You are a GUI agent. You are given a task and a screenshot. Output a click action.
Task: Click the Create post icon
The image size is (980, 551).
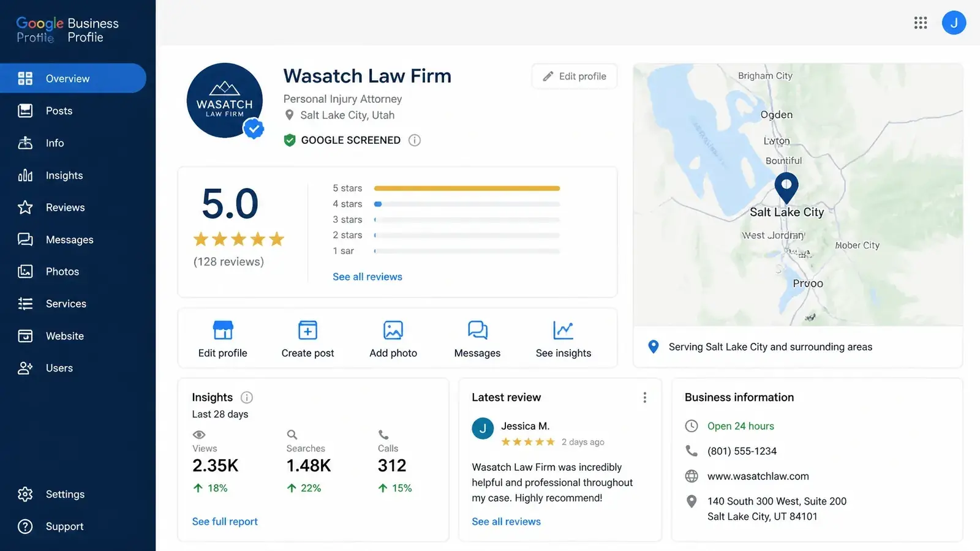click(307, 330)
